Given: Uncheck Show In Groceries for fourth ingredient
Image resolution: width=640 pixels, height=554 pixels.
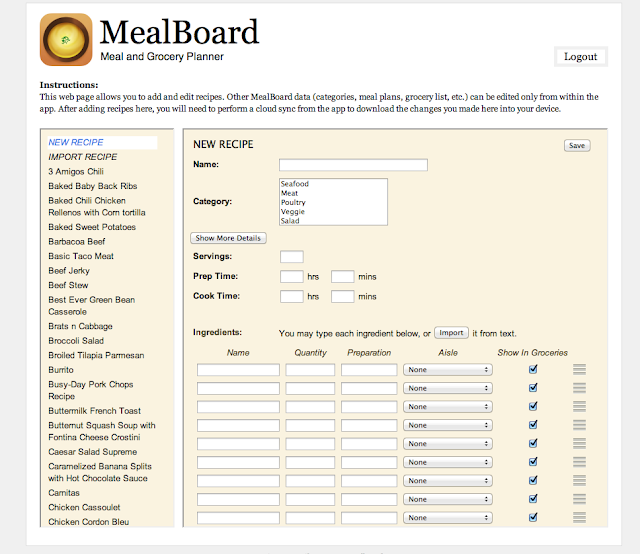Looking at the screenshot, I should click(x=533, y=425).
